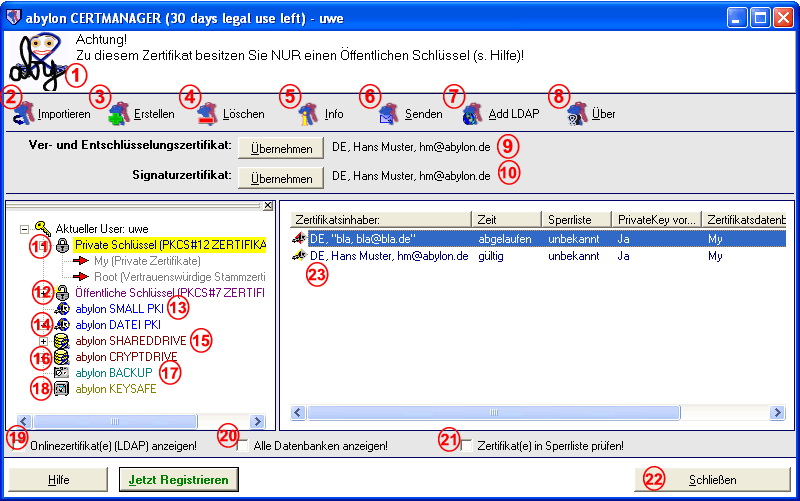Select abylon BACKUP label in tree
800x501 pixels.
[x=114, y=372]
